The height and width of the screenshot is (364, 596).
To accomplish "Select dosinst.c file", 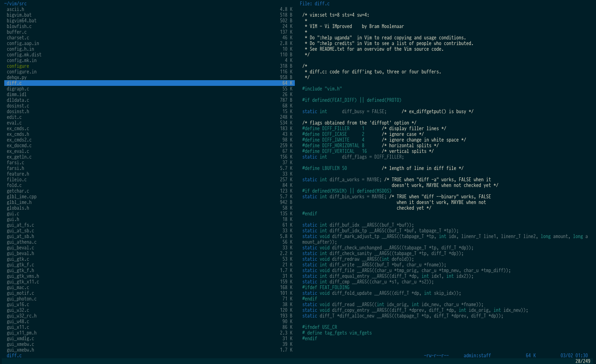I will click(149, 106).
